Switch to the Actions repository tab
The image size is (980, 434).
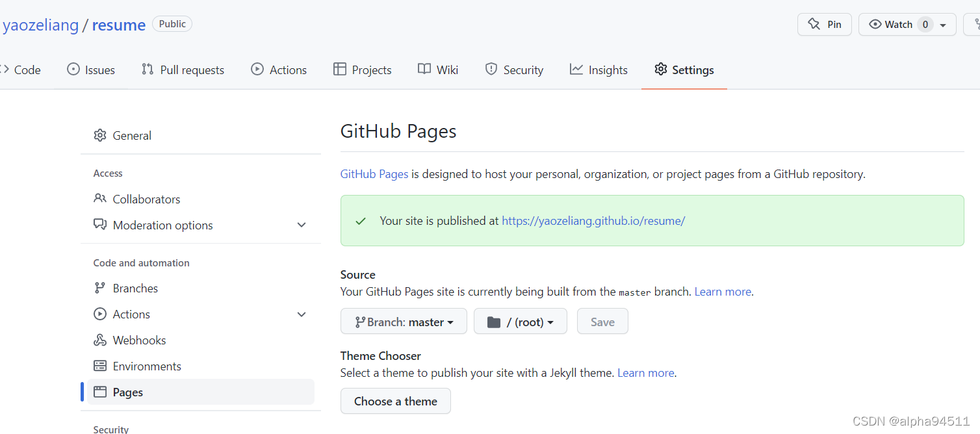click(x=279, y=70)
